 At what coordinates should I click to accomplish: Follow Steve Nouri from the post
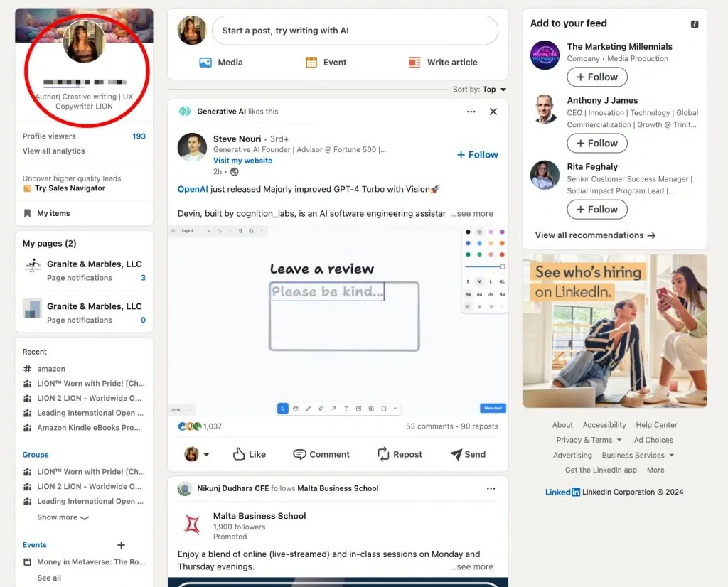click(x=477, y=154)
